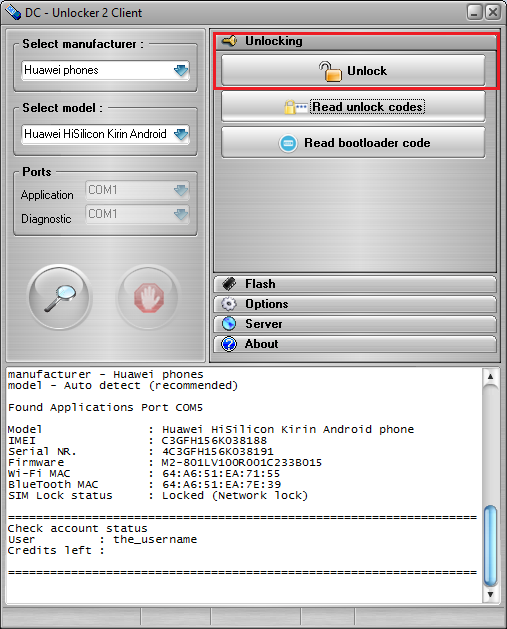Click the Server globe icon
Image resolution: width=507 pixels, height=629 pixels.
tap(229, 324)
